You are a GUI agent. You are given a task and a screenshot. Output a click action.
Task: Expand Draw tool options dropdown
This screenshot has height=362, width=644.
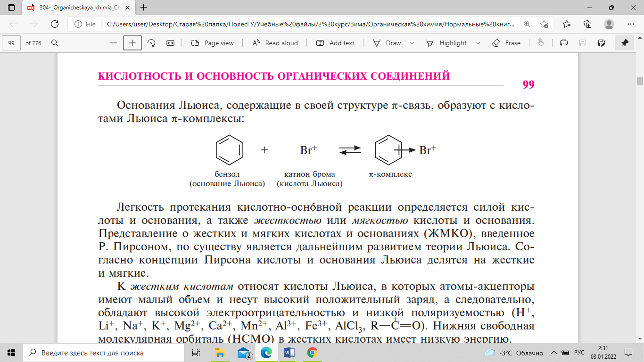[412, 43]
